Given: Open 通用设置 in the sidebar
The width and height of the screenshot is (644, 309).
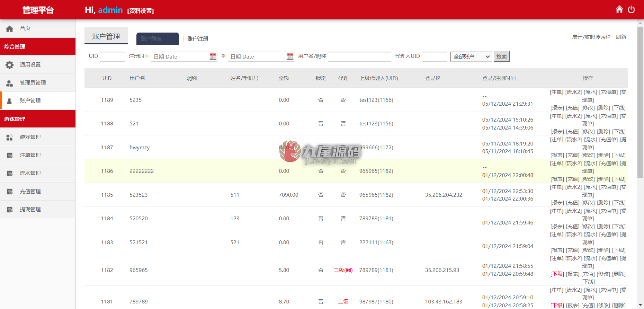Looking at the screenshot, I should tap(38, 65).
